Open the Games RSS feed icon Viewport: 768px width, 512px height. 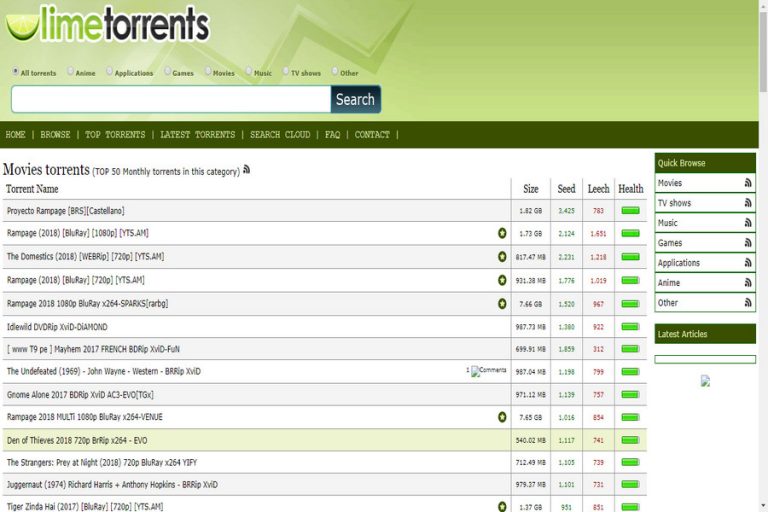pos(747,243)
